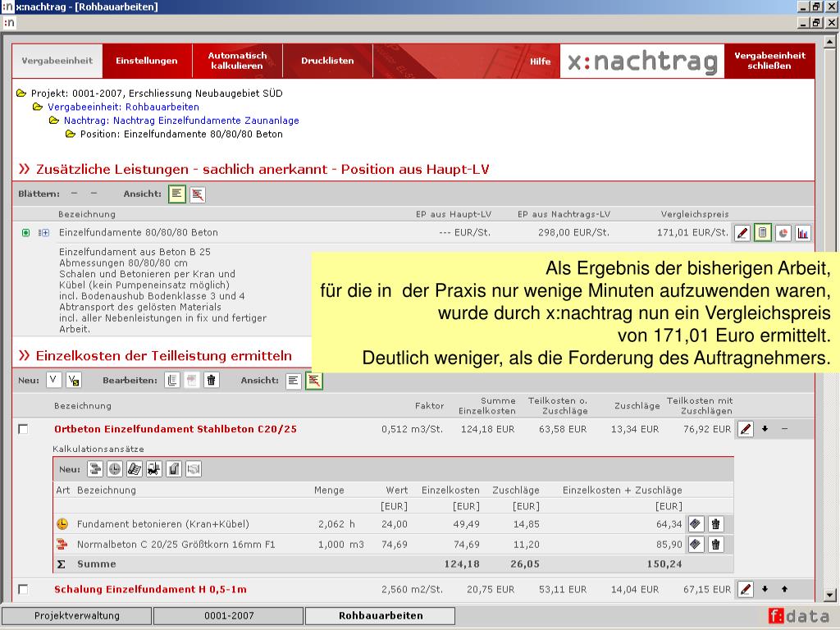Expand the Einzelfundamente 80/80/80 Beton position

tap(44, 232)
